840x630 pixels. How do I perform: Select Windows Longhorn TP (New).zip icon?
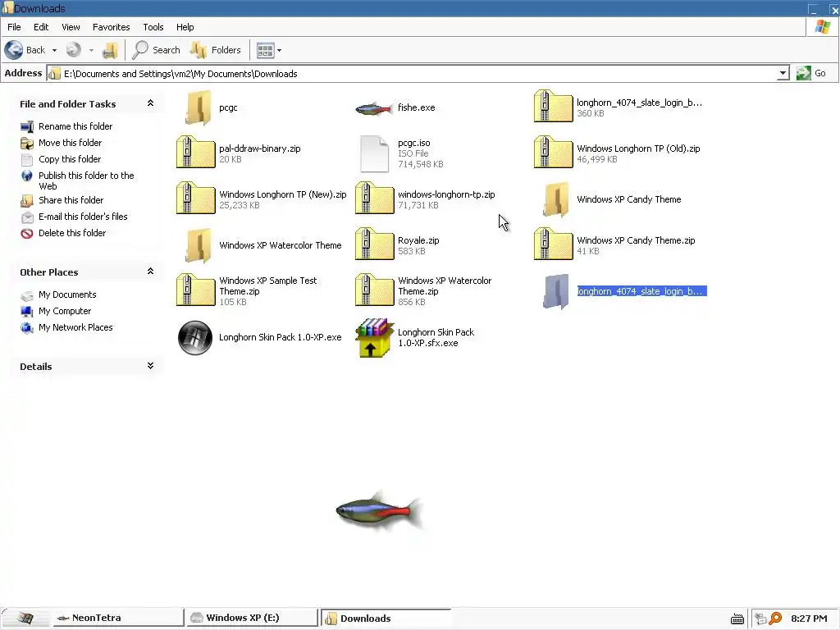tap(195, 199)
